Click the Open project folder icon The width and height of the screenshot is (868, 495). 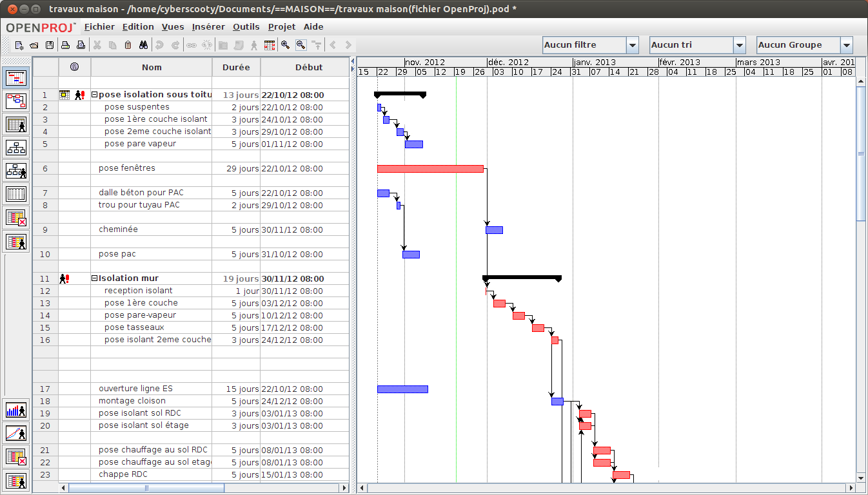(34, 45)
